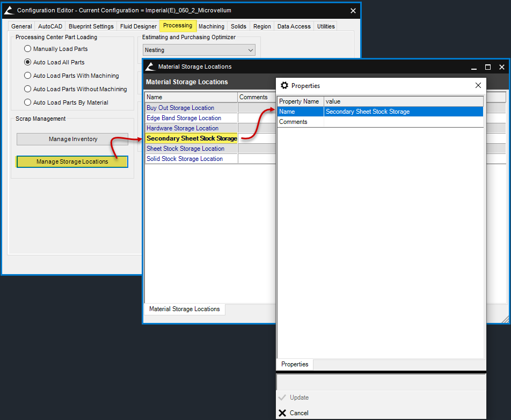Click the Comments property value cell
Image resolution: width=511 pixels, height=420 pixels.
tap(403, 122)
